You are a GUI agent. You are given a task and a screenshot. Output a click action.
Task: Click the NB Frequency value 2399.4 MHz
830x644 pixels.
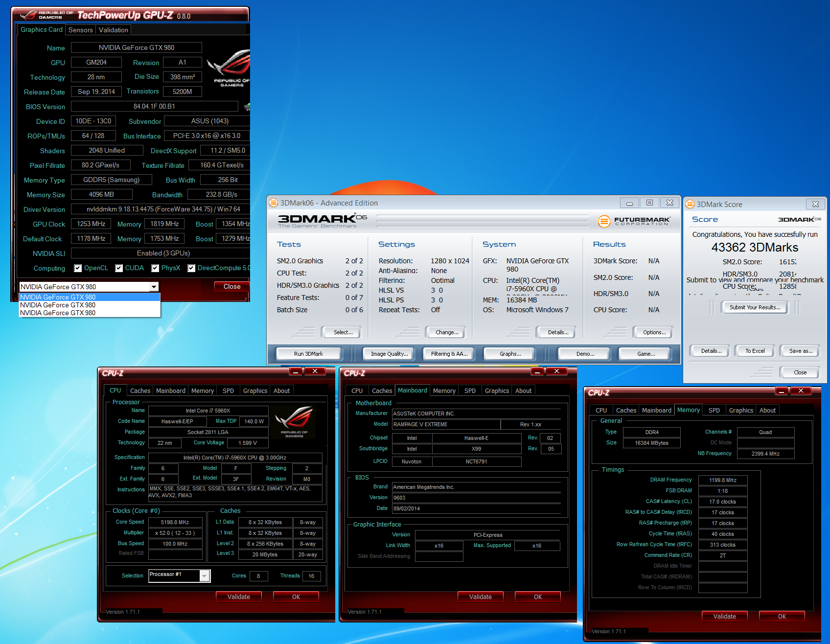click(x=765, y=454)
